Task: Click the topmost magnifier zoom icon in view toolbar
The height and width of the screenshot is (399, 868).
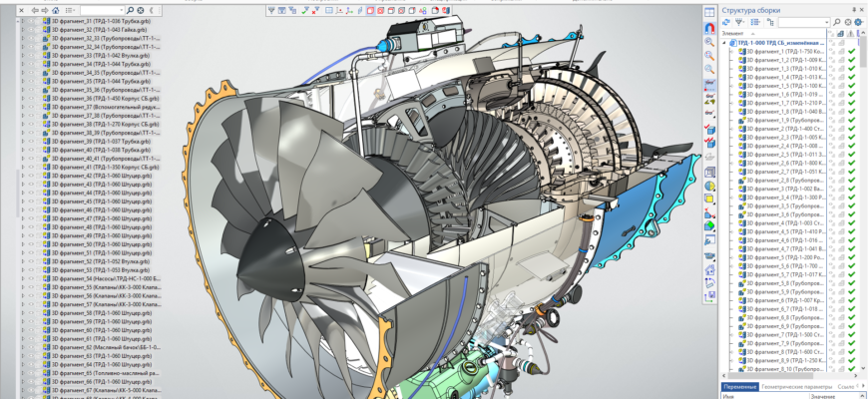Action: click(709, 42)
